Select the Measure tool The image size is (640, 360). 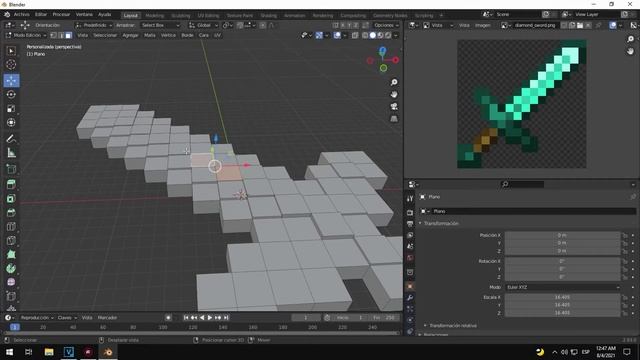point(11,153)
